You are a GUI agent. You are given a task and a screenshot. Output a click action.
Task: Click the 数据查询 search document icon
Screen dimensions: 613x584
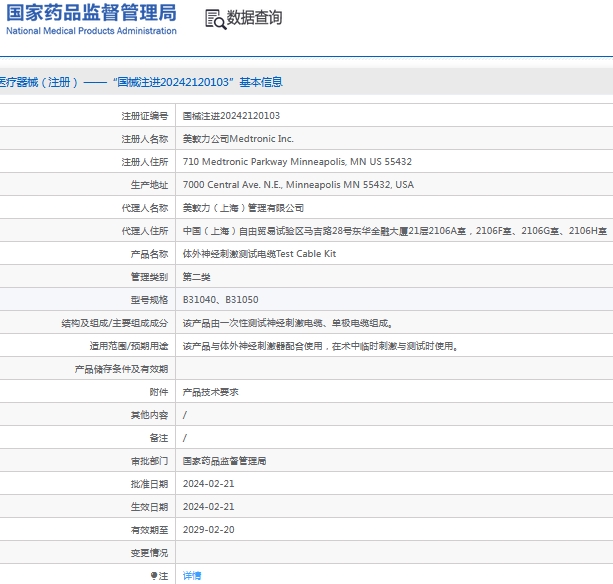[215, 19]
